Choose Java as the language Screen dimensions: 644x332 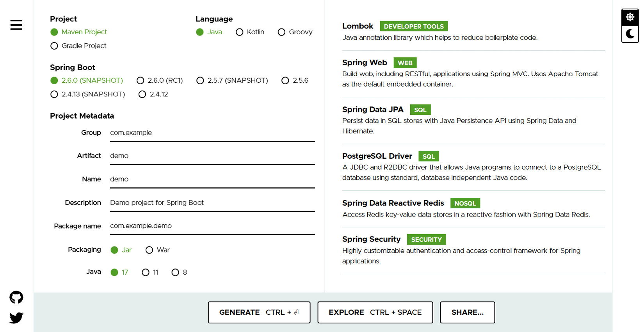pyautogui.click(x=209, y=32)
